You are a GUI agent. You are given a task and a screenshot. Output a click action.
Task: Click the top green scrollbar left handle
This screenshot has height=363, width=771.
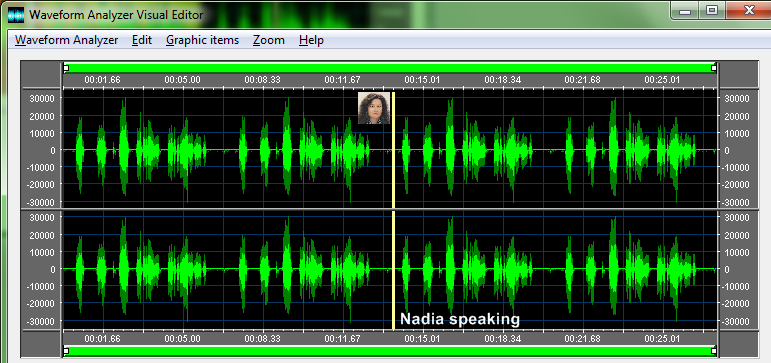66,68
